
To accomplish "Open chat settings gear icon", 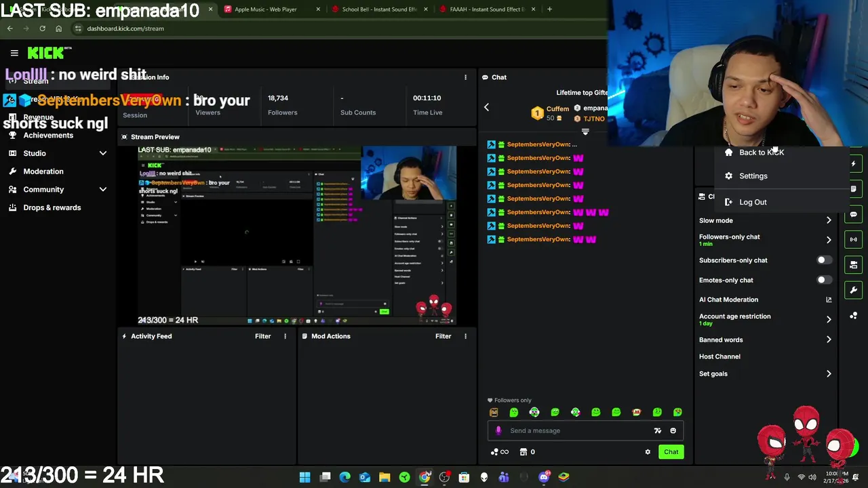I will [x=648, y=452].
